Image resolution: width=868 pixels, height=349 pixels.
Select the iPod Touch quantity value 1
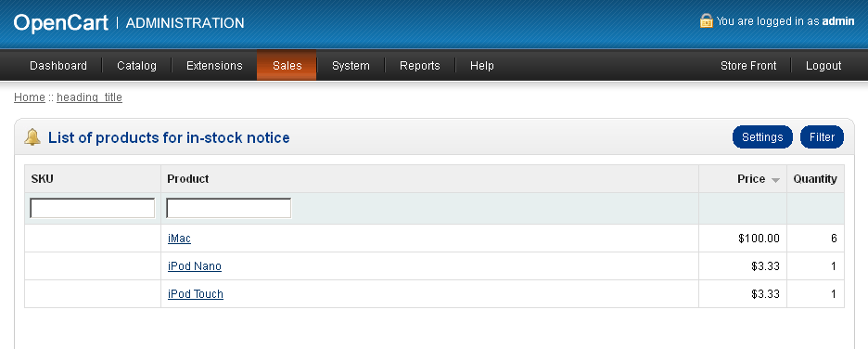[x=833, y=293]
